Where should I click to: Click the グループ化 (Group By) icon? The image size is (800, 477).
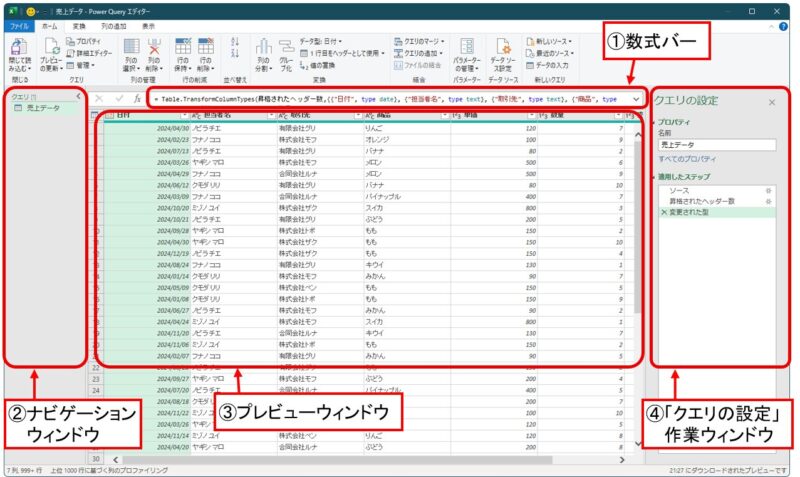[x=286, y=47]
